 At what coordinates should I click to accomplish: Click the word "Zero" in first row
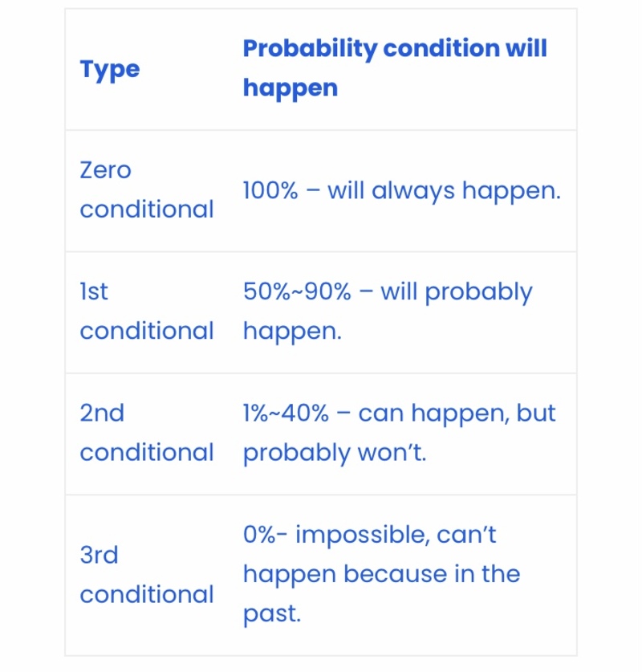click(105, 170)
